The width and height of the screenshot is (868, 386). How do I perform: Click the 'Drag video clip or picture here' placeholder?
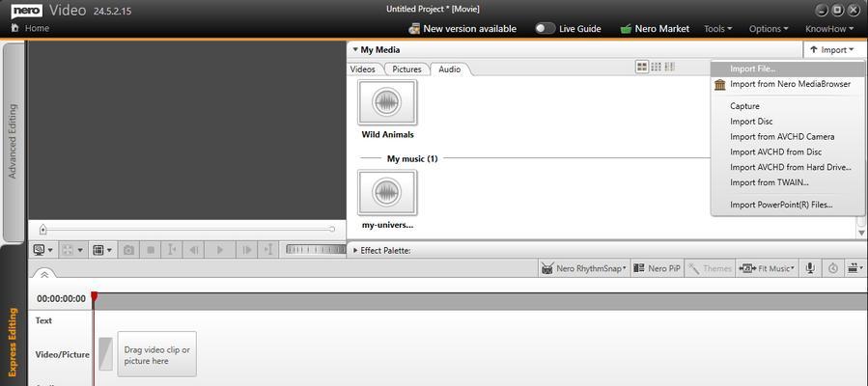click(156, 354)
